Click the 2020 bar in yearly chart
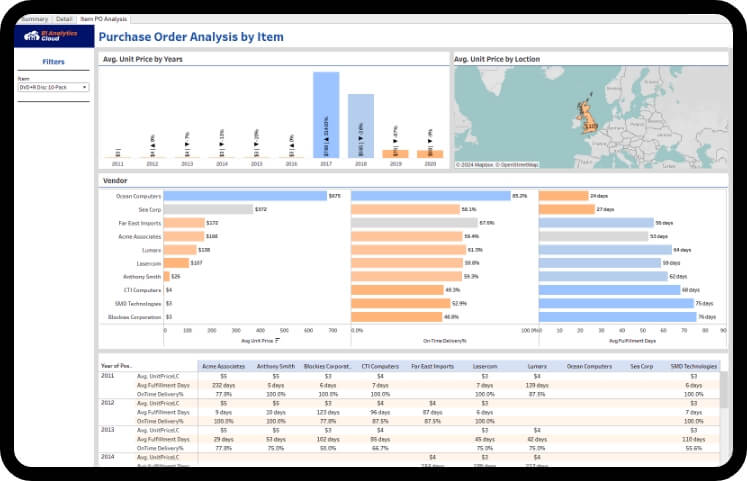Viewport: 747px width, 481px height. [430, 154]
